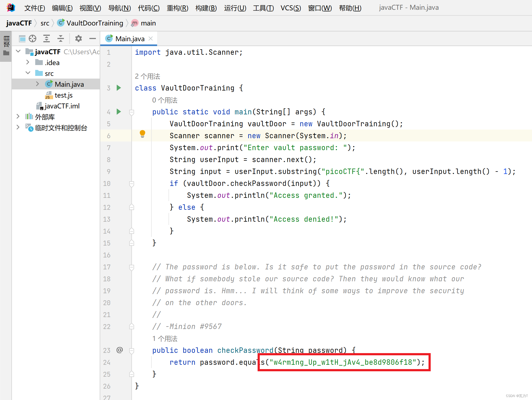Toggle fold marker at checkPassword method
Screen dimensions: 532x400
(132, 350)
